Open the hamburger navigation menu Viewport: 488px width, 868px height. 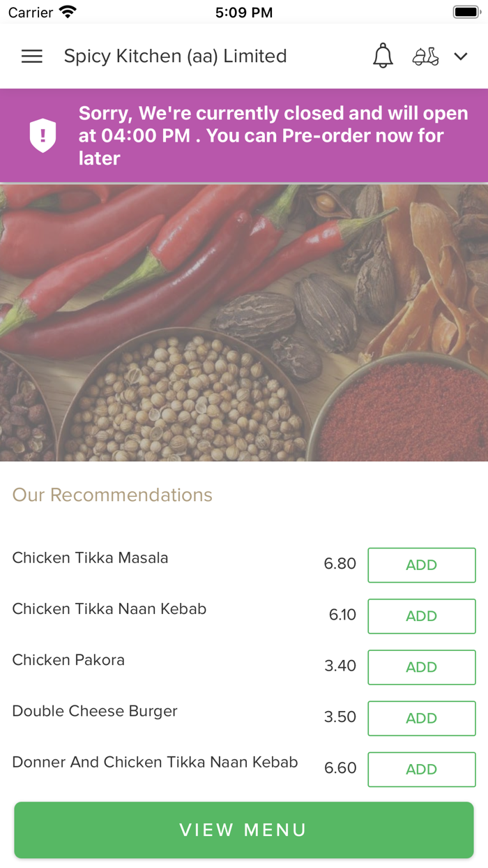pos(31,56)
